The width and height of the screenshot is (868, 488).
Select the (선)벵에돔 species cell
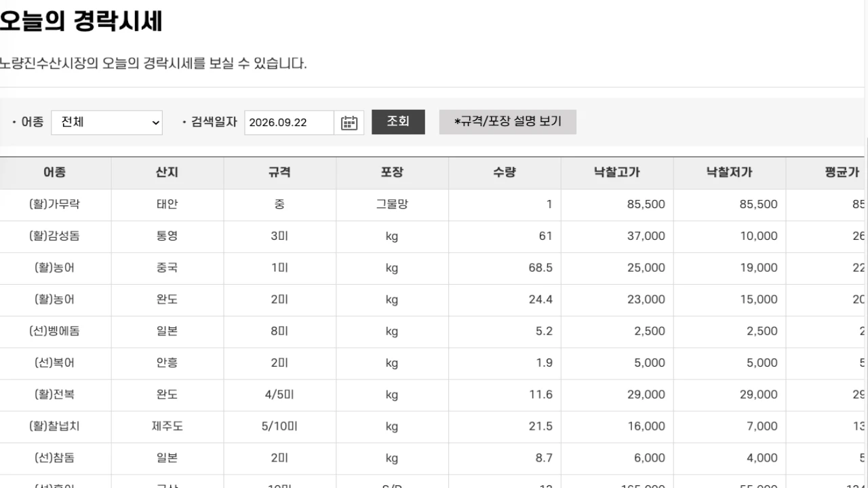55,331
